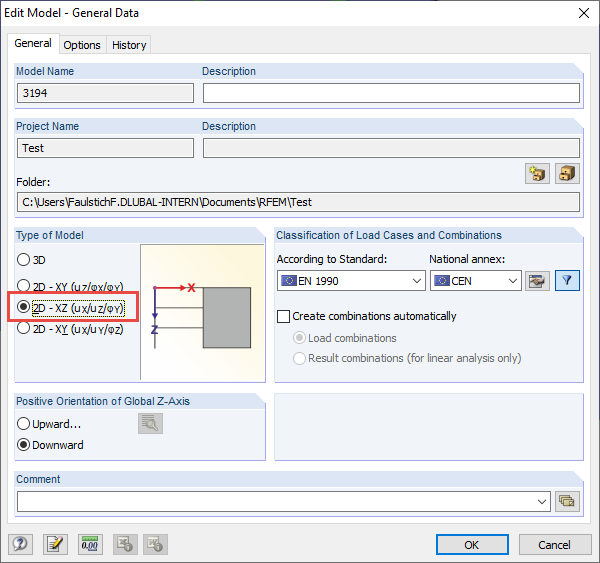The height and width of the screenshot is (563, 600).
Task: Click the first grayed-out template icon at bottom
Action: point(125,544)
